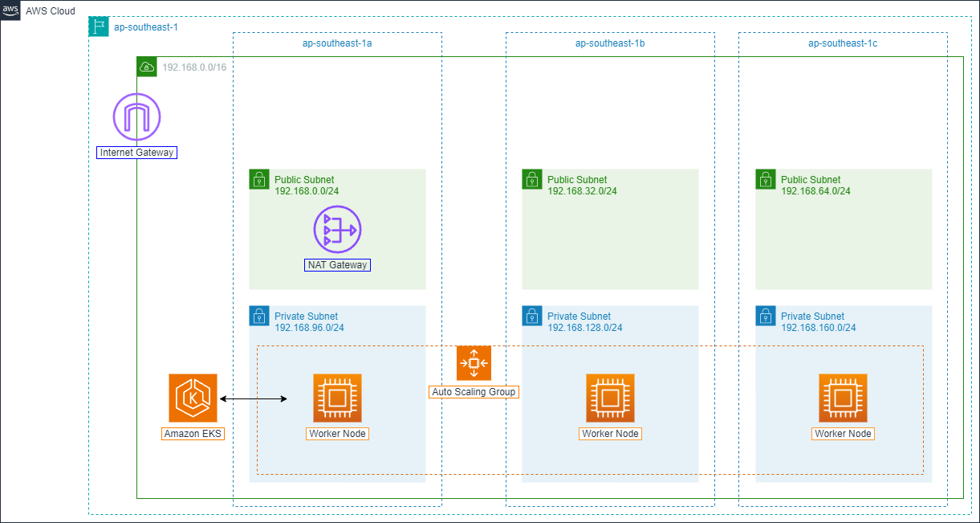Click lock icon of Public Subnet 192.168.32.0/24

tap(532, 179)
